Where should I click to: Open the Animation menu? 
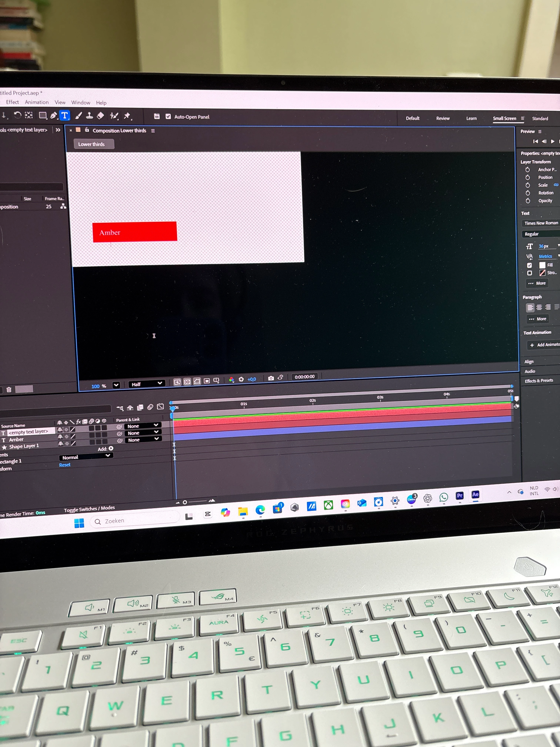[36, 102]
